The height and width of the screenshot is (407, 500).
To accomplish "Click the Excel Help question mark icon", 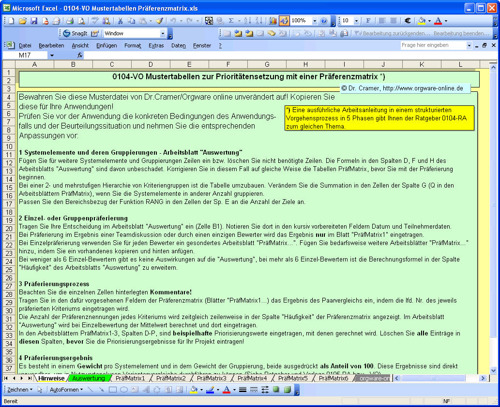I will click(324, 21).
